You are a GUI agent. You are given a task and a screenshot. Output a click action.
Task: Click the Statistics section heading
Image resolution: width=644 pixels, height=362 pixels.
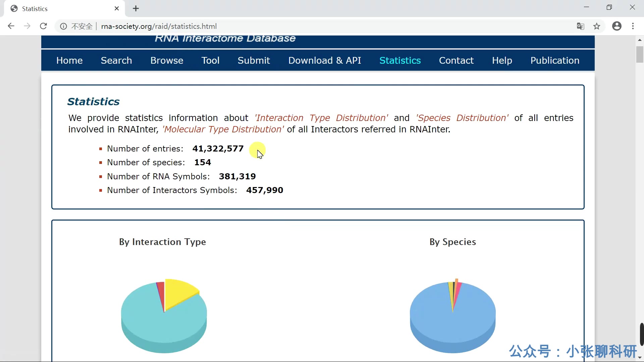pyautogui.click(x=93, y=102)
